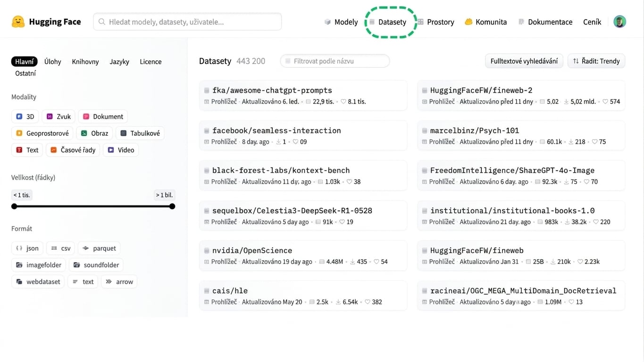This screenshot has width=644, height=362.
Task: Click the Komunita yellow icon
Action: [468, 22]
